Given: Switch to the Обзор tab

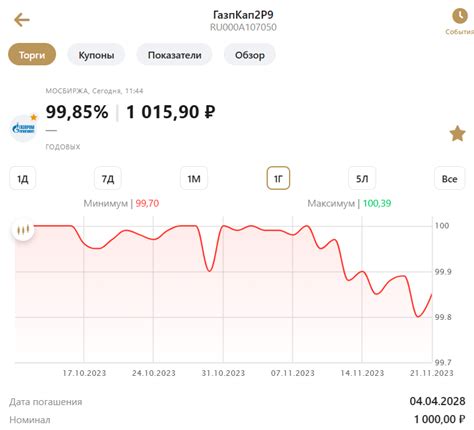Looking at the screenshot, I should point(250,55).
